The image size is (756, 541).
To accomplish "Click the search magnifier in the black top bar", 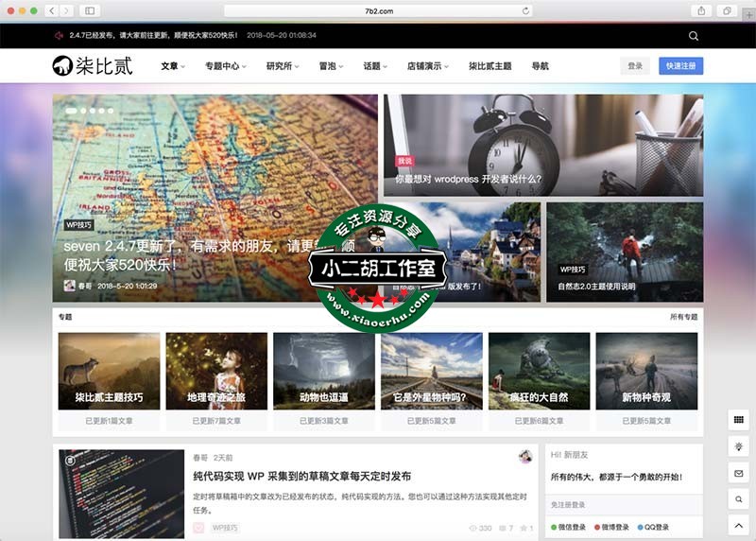I will coord(694,36).
